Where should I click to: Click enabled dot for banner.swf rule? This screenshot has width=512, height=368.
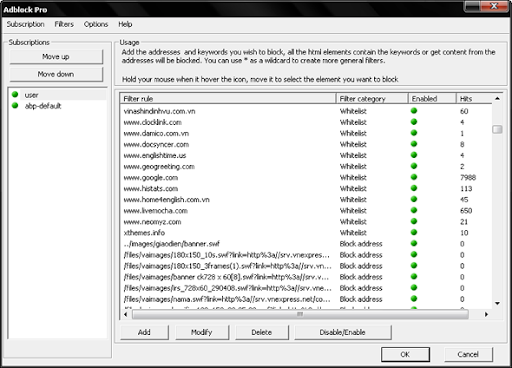(414, 243)
